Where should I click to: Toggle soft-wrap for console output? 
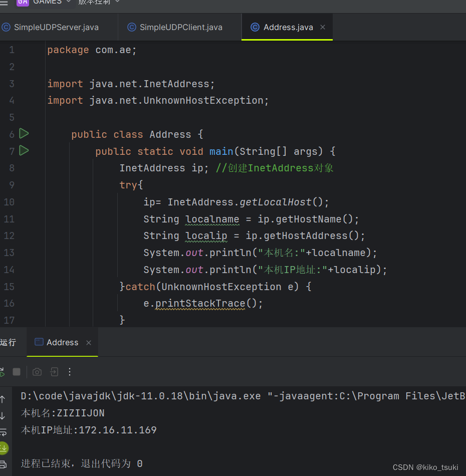(4, 432)
